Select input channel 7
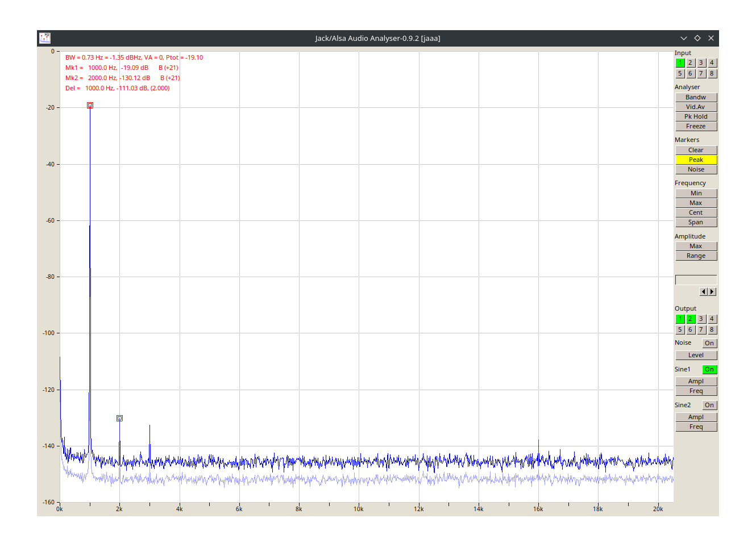This screenshot has width=756, height=560. click(x=701, y=74)
